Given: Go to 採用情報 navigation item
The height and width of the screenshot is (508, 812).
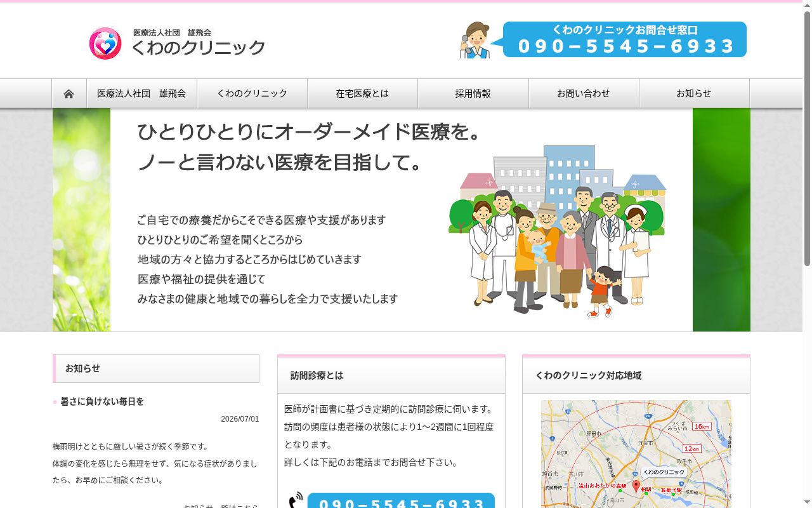Looking at the screenshot, I should click(473, 93).
